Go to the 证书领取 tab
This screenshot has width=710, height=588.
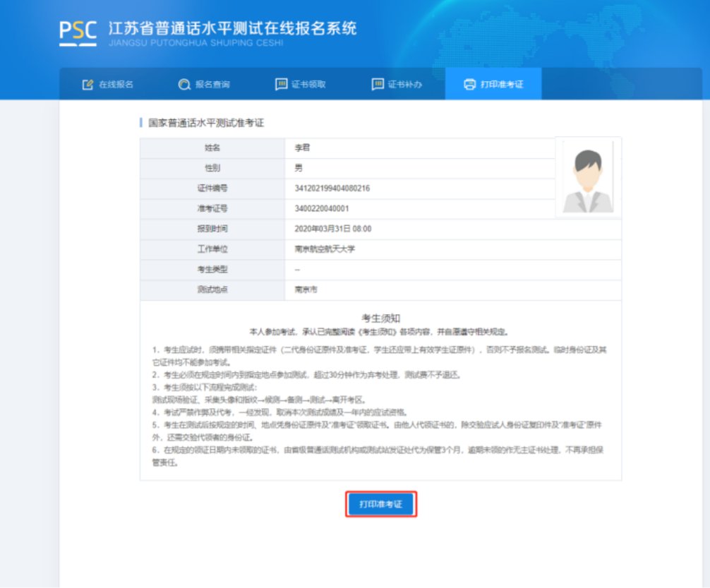308,85
